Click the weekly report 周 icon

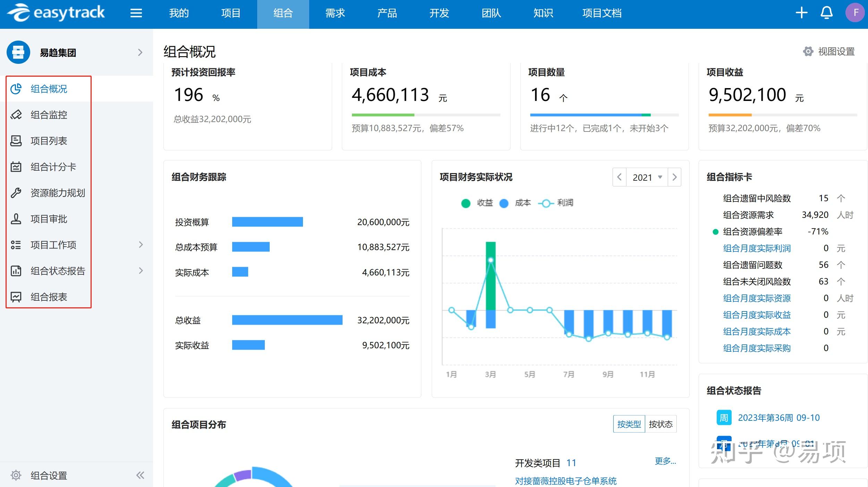click(x=724, y=418)
